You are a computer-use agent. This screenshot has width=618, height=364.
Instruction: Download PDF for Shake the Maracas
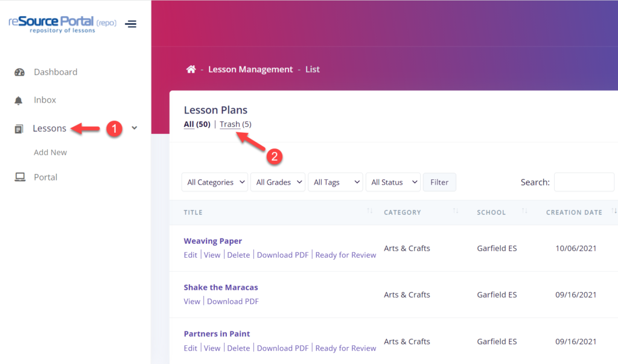pyautogui.click(x=232, y=301)
